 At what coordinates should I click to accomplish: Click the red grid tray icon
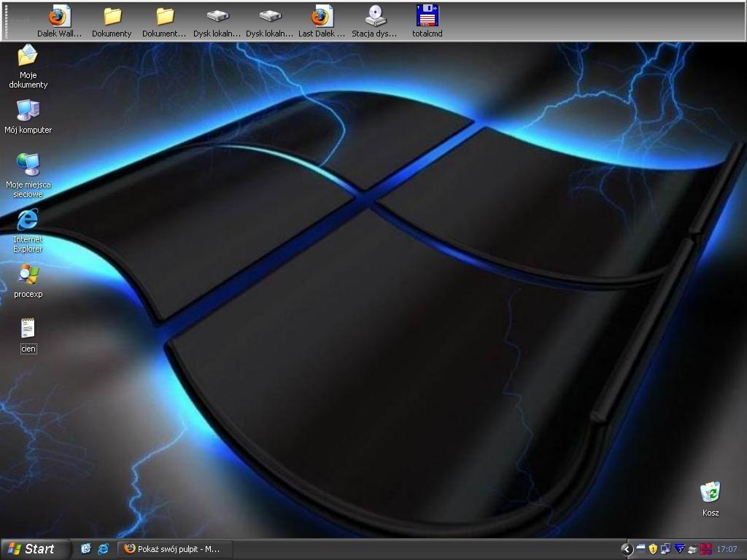706,549
